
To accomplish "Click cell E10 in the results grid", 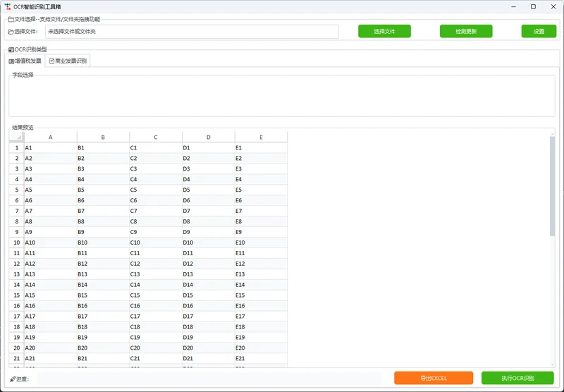I will pos(261,243).
